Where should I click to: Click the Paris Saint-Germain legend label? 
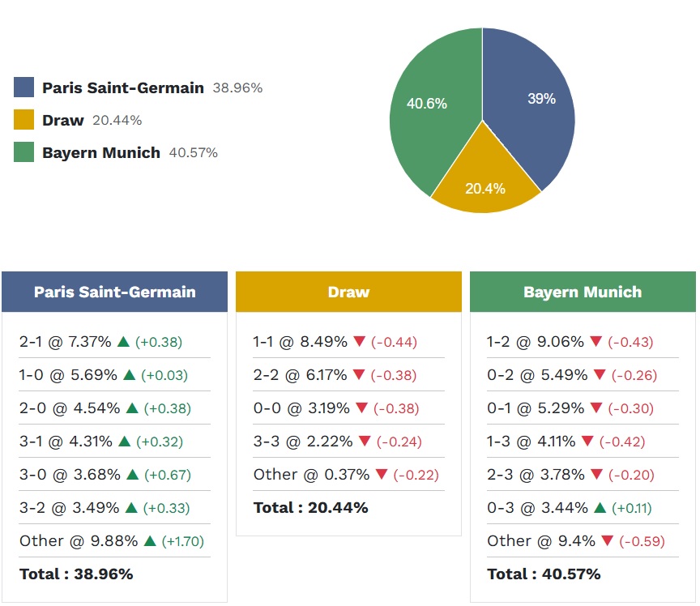coord(122,87)
